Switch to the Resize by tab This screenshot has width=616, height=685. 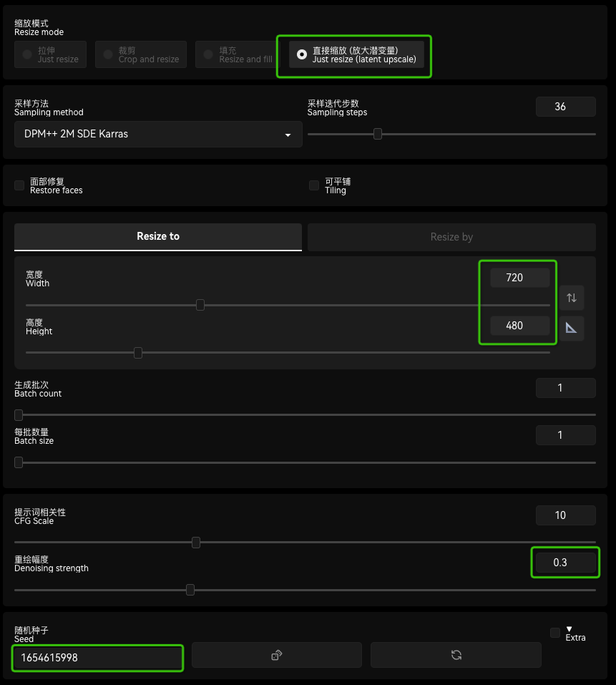pyautogui.click(x=451, y=236)
